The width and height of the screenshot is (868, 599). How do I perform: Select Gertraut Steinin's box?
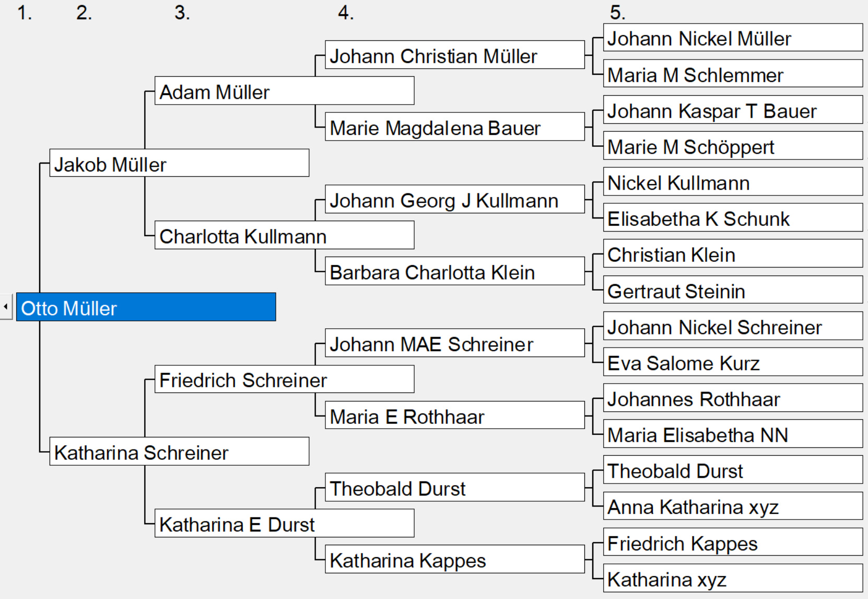coord(733,290)
